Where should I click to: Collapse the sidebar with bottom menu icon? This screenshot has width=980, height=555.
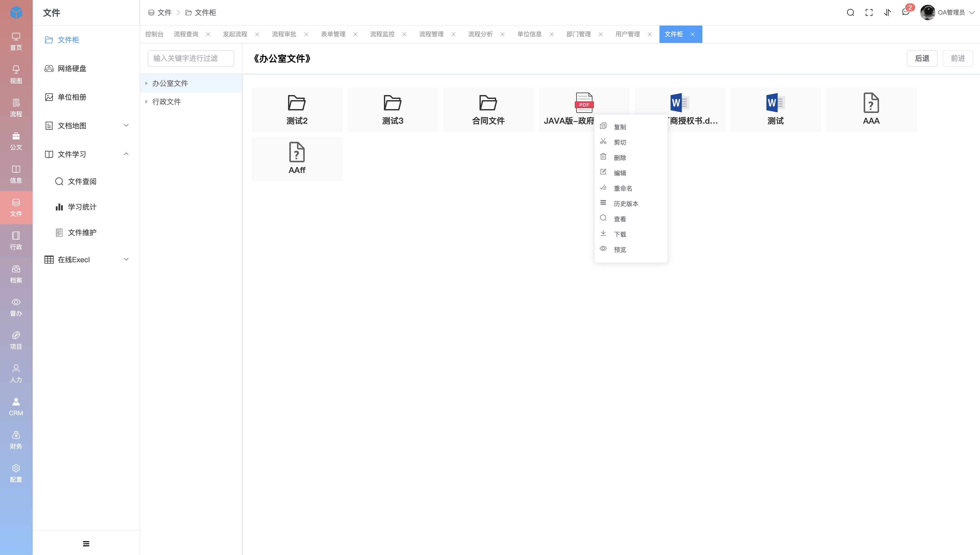86,544
